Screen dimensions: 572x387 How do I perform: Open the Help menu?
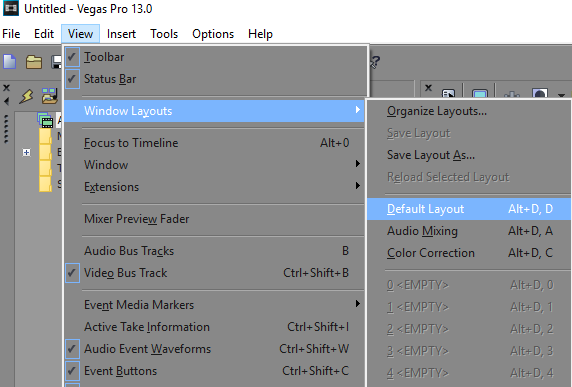tap(260, 34)
